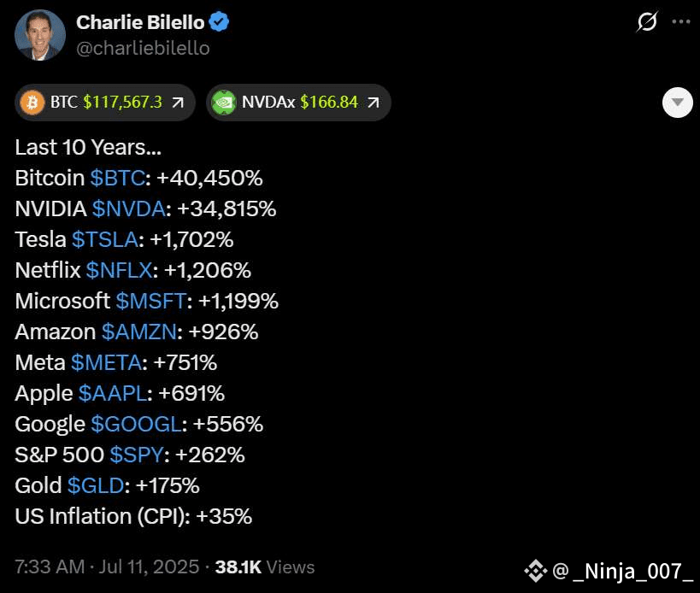
Task: Open the three-dot more options menu
Action: tap(681, 22)
